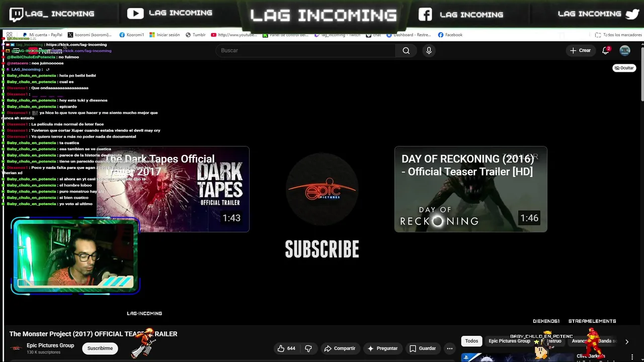Screen dimensions: 644x362
Task: Select the Epic Pictures Group filter chip
Action: [509, 341]
